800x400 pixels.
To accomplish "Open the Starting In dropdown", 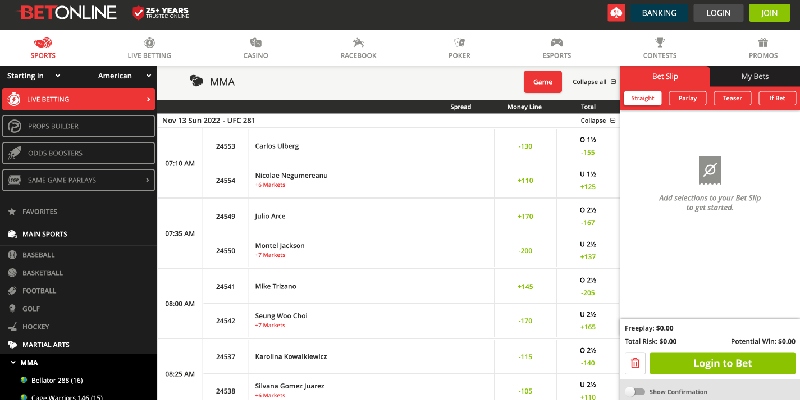I will coord(34,76).
